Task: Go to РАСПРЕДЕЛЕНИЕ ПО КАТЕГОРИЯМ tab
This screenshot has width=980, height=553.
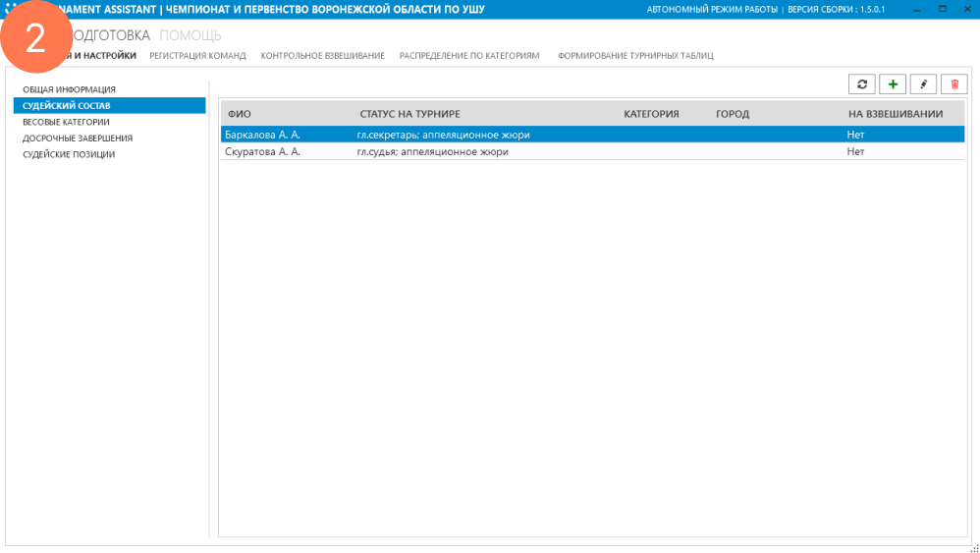Action: pyautogui.click(x=469, y=56)
